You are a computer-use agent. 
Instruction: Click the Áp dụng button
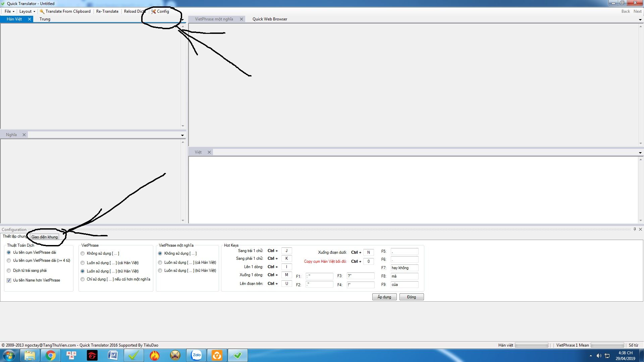click(x=384, y=297)
